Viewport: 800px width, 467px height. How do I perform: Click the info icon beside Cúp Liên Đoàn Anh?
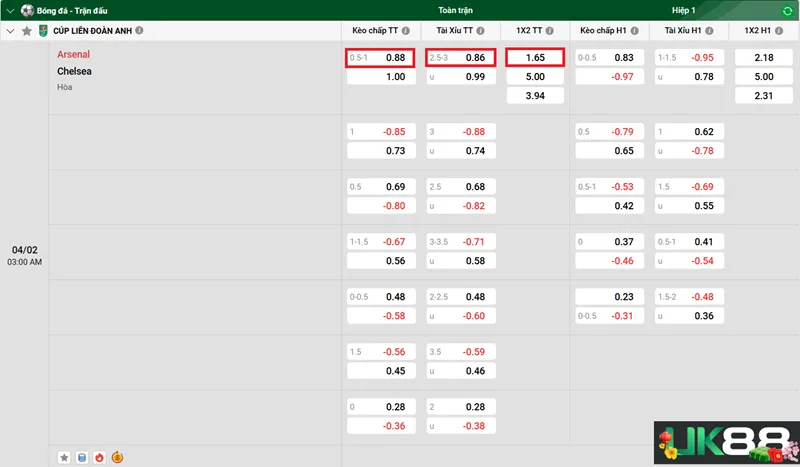click(x=139, y=31)
